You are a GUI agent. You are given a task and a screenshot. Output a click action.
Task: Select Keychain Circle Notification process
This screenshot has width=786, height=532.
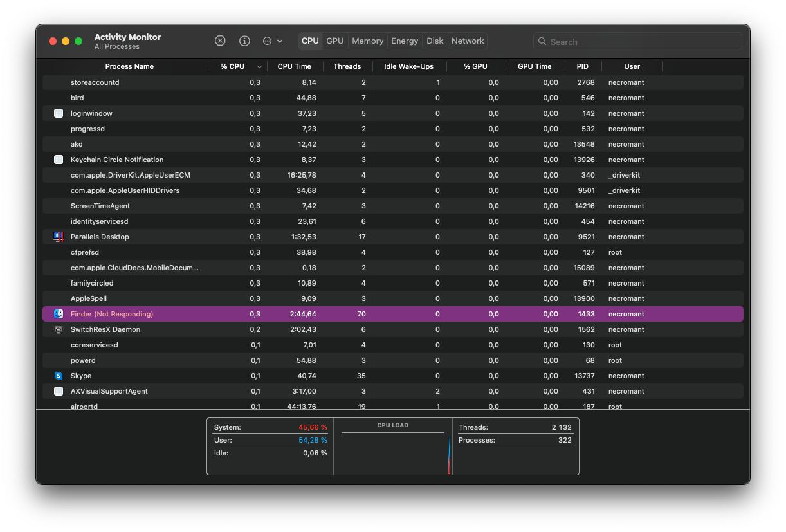[117, 160]
